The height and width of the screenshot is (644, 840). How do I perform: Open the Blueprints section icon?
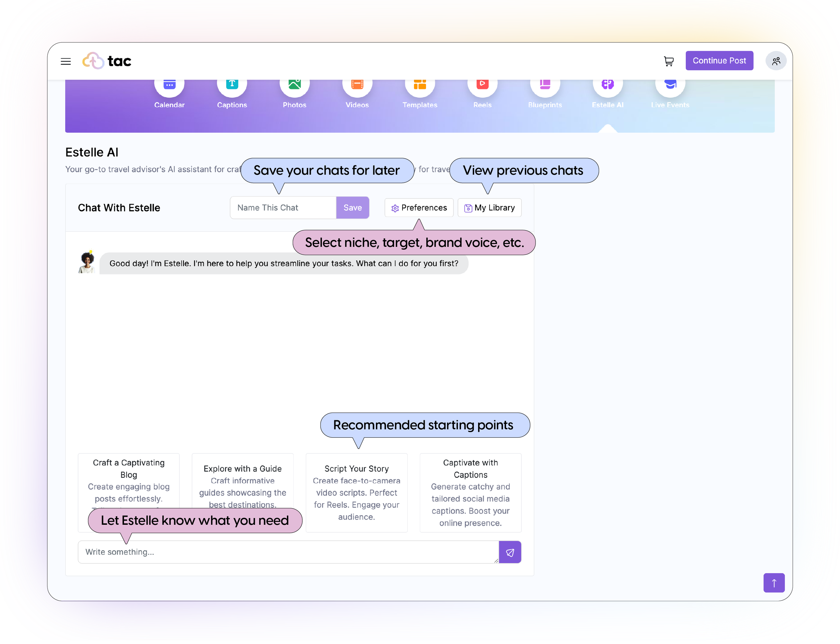point(545,86)
